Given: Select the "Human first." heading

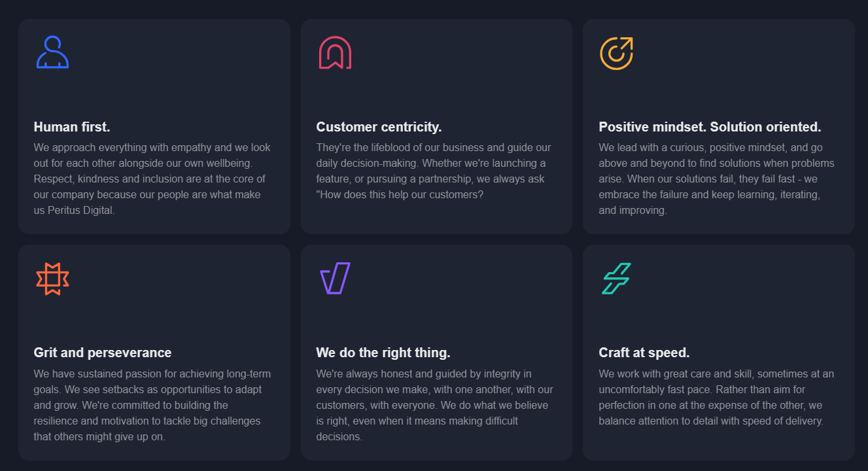Looking at the screenshot, I should 72,127.
